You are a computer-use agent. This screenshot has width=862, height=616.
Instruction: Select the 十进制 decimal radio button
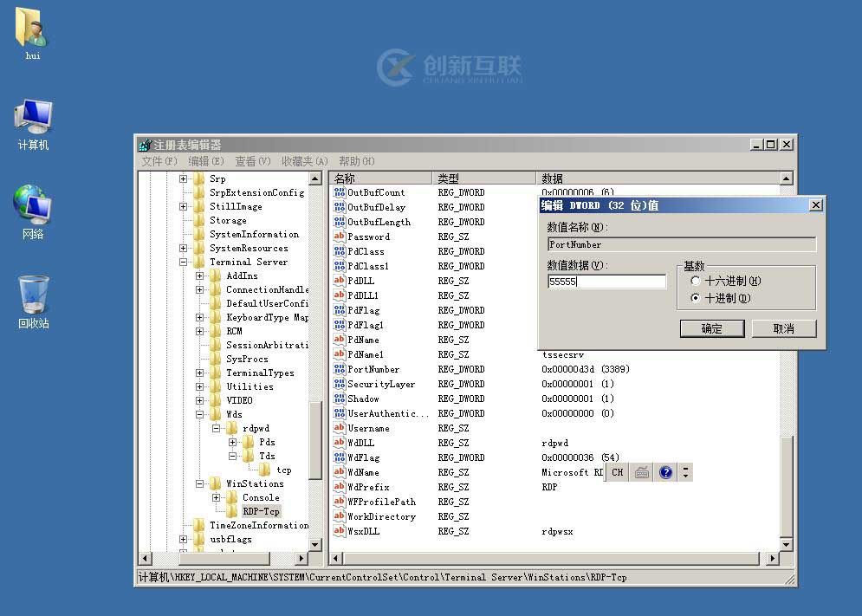pyautogui.click(x=696, y=298)
